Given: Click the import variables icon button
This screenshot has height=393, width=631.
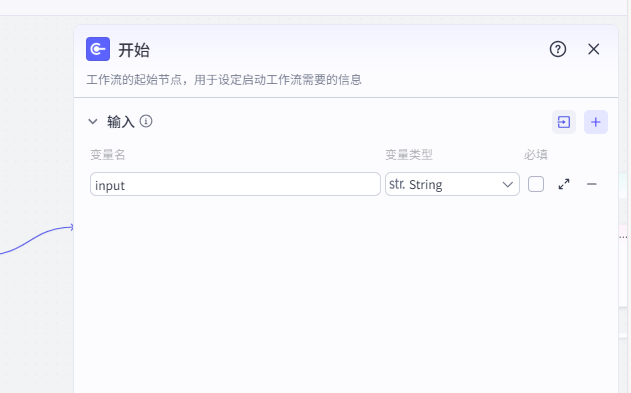Looking at the screenshot, I should click(x=564, y=122).
